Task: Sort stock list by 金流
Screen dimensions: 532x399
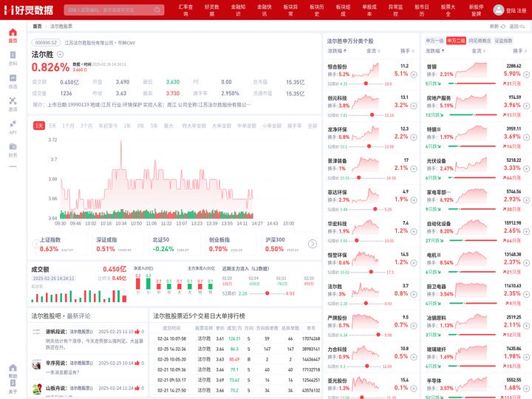Action: click(373, 51)
